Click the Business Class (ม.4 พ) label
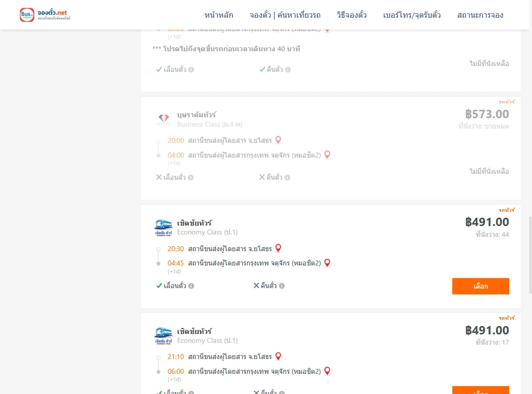532x394 pixels. coord(210,124)
